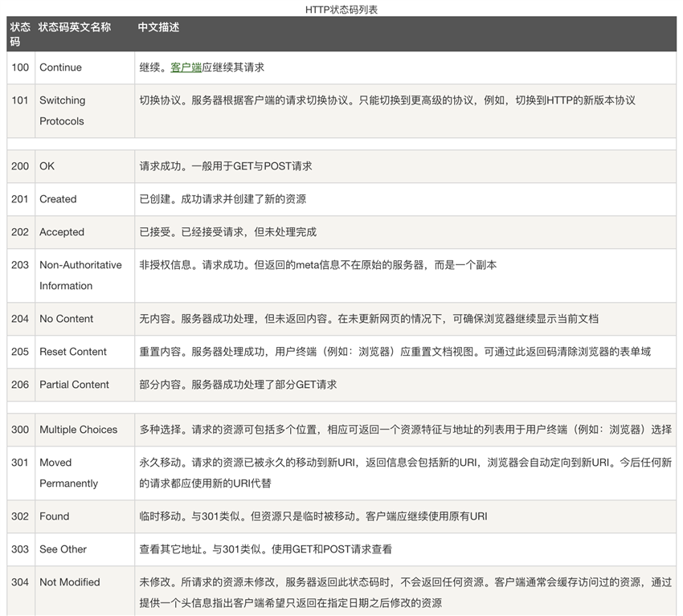Screen dimensions: 683x616
Task: Select status code 302 cell
Action: [20, 516]
